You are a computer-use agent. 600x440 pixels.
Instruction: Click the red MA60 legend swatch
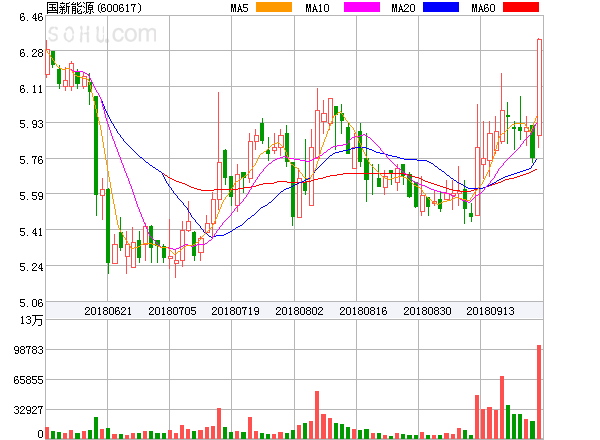click(520, 8)
